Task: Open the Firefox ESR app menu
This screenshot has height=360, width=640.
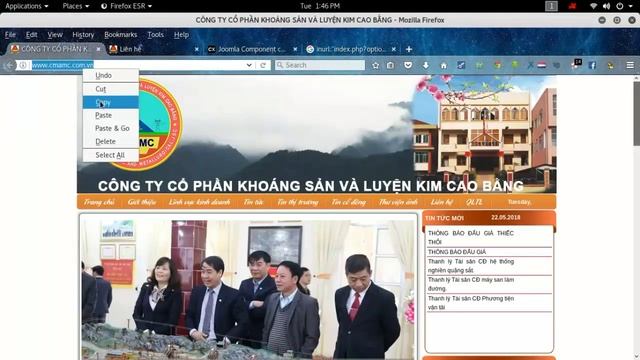Action: click(x=126, y=6)
